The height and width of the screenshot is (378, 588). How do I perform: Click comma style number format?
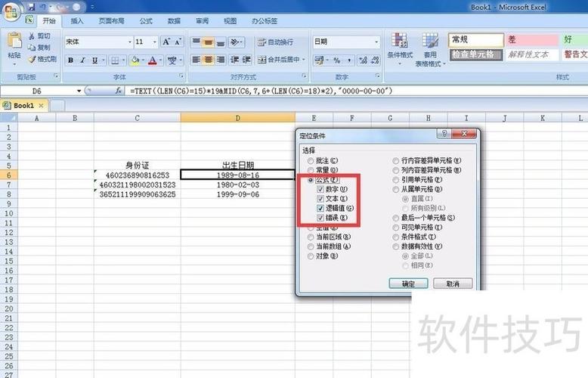click(x=348, y=60)
